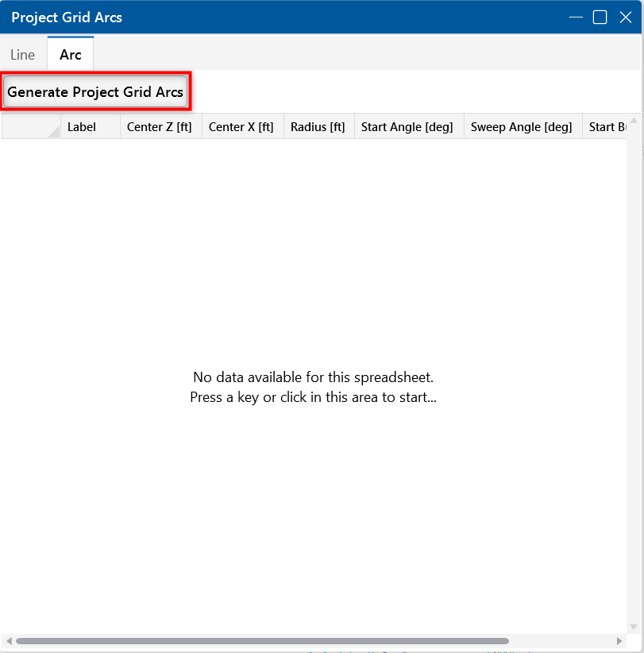Click the Sweep Angle [deg] column header
This screenshot has height=653, width=644.
tap(523, 126)
